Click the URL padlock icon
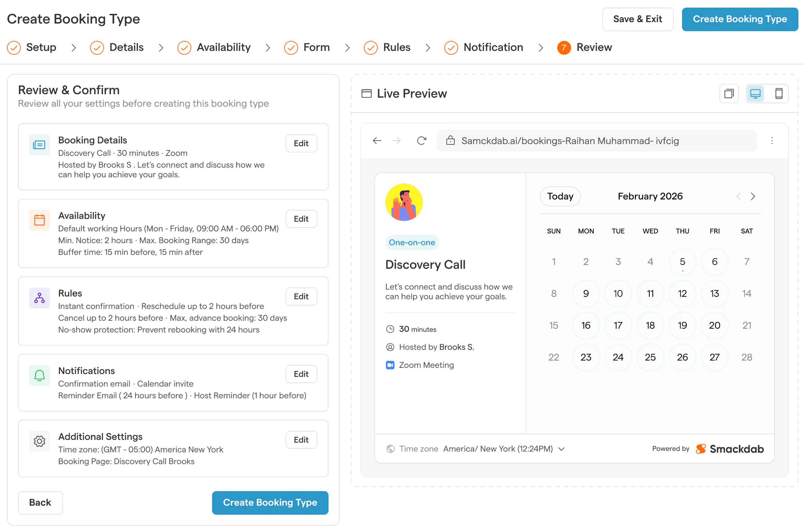Viewport: 804px width, 532px height. pyautogui.click(x=450, y=140)
